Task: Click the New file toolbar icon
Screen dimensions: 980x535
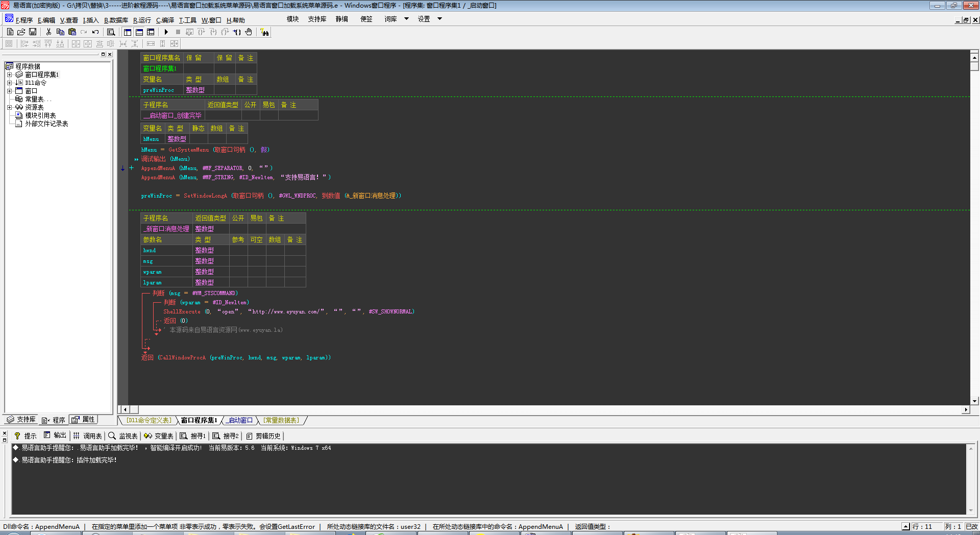Action: [x=10, y=32]
